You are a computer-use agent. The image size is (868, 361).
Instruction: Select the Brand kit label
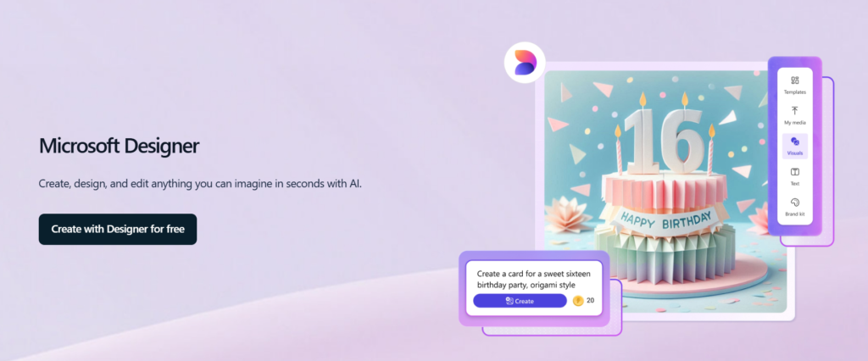coord(795,214)
